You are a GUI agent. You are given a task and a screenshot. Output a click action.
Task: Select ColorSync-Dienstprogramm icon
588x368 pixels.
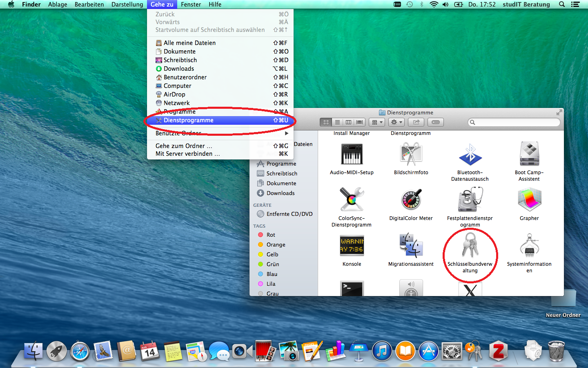coord(352,200)
